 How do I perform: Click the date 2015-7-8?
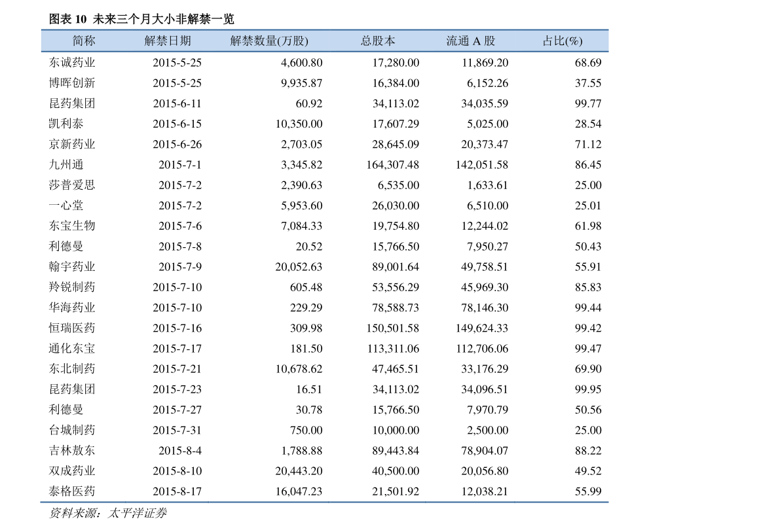tap(180, 246)
